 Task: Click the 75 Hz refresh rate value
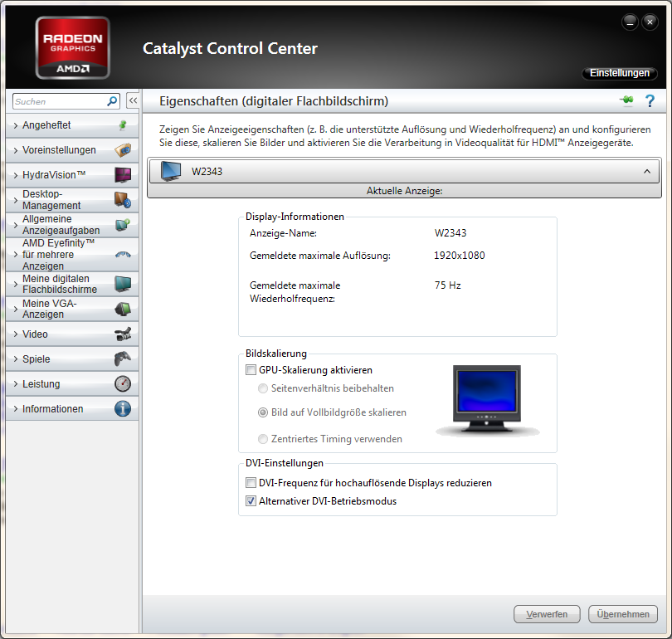[447, 285]
